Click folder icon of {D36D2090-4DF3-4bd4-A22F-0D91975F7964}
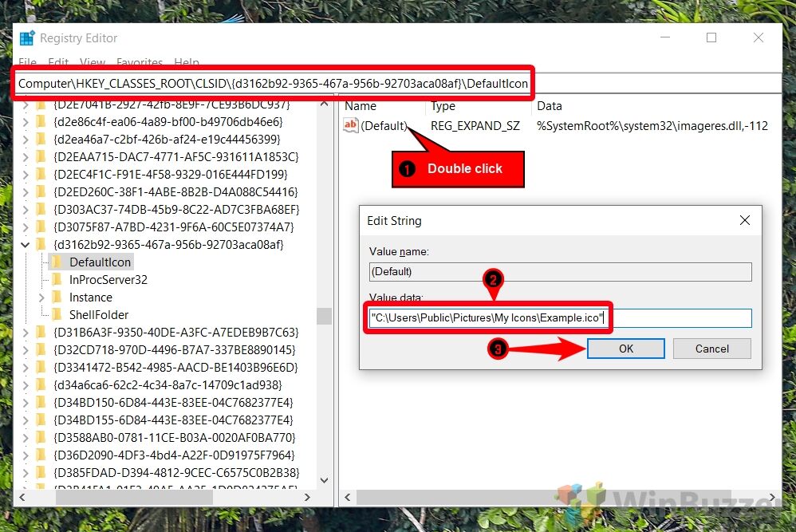This screenshot has width=796, height=532. pyautogui.click(x=41, y=455)
